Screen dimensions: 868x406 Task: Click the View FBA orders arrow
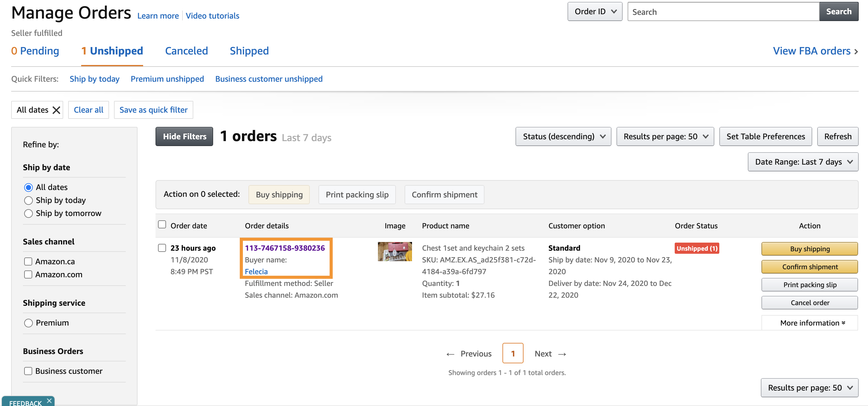click(856, 51)
